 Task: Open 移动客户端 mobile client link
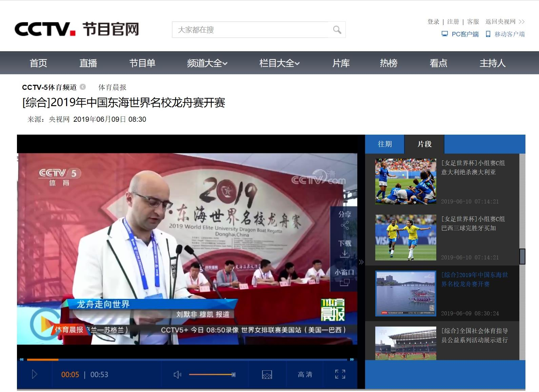pos(505,34)
